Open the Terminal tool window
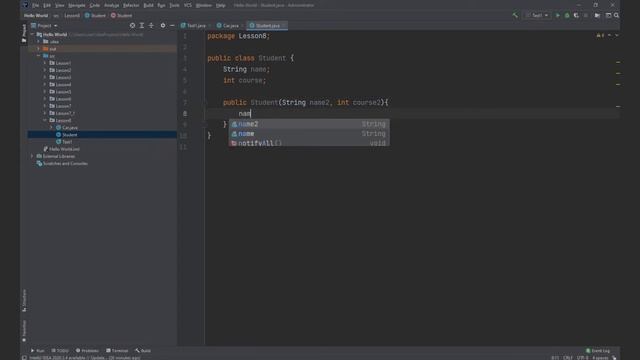This screenshot has height=360, width=640. click(117, 351)
